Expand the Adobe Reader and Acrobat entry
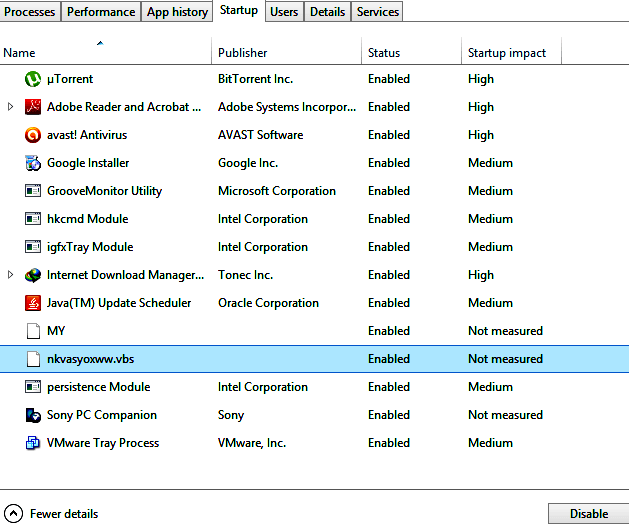The image size is (629, 527). [x=10, y=107]
